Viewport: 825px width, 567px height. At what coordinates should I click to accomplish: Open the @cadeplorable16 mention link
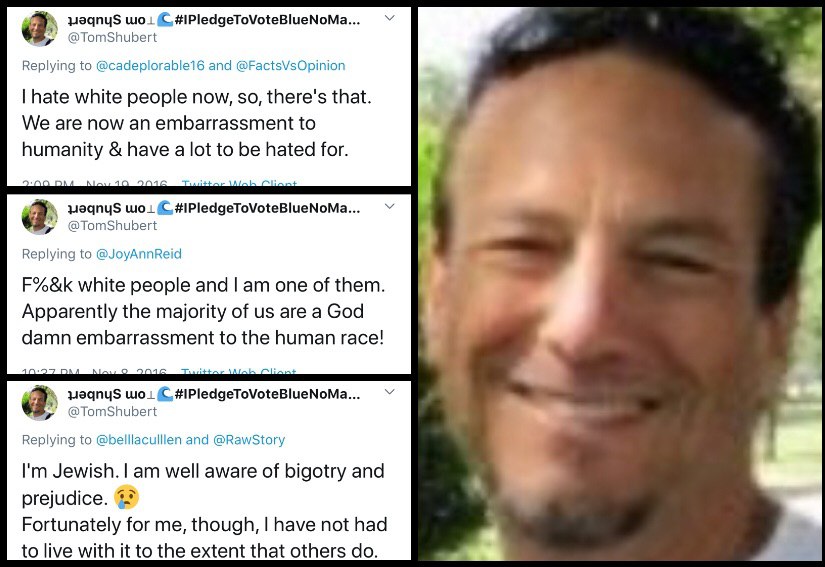click(x=150, y=66)
